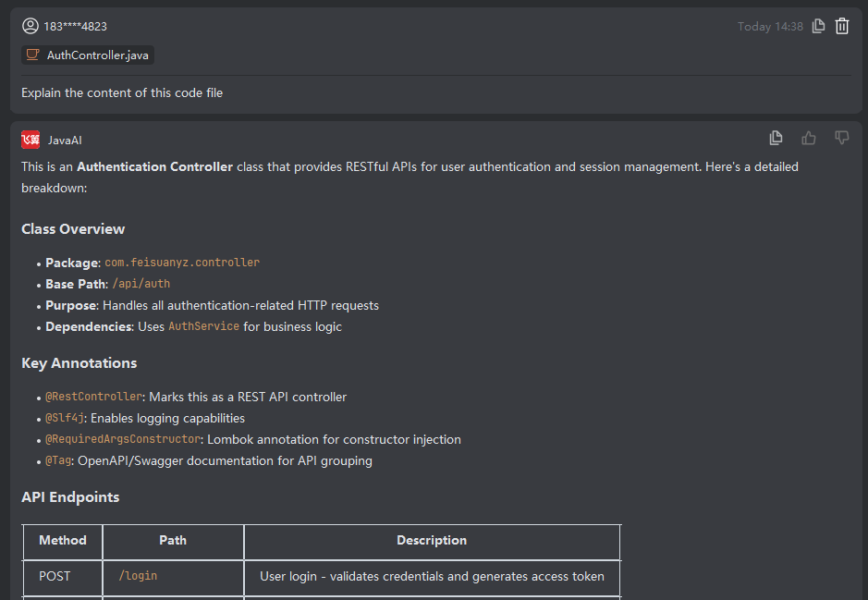The width and height of the screenshot is (868, 600).
Task: Give the JavaAI response a thumbs down
Action: click(842, 138)
